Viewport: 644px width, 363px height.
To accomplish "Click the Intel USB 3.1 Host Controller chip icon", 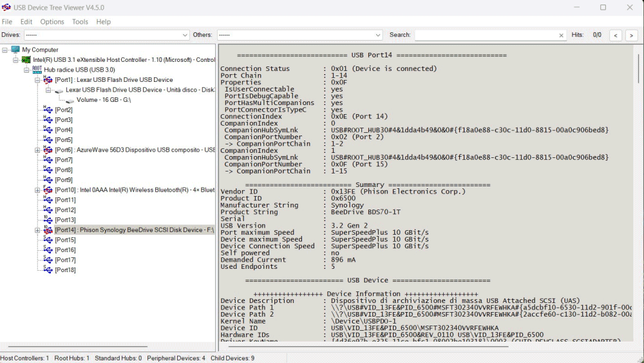I will point(26,59).
